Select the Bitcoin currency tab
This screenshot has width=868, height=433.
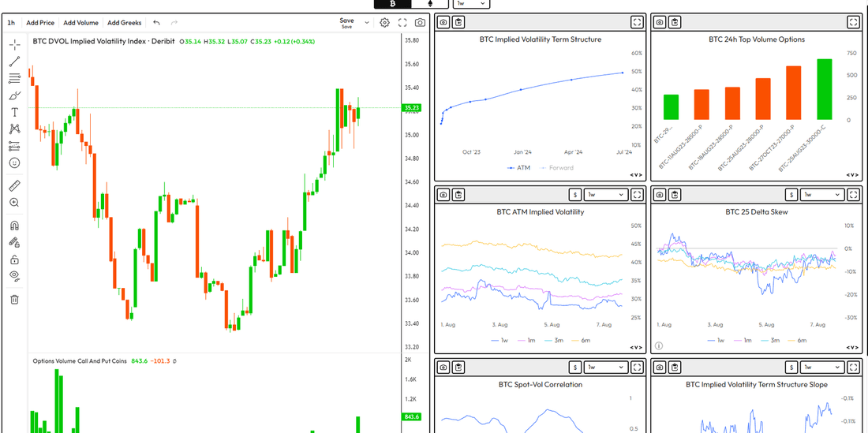click(x=392, y=3)
